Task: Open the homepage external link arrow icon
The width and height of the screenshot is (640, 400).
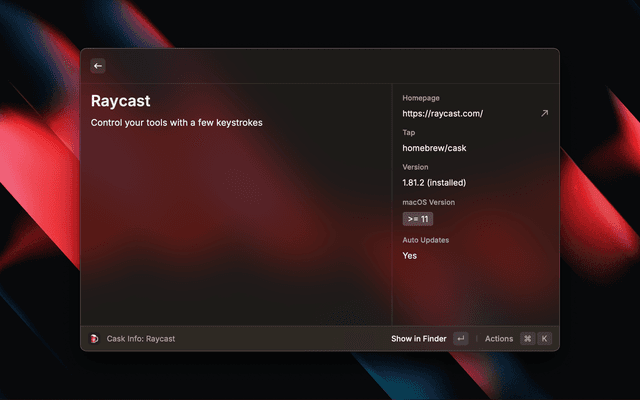Action: 544,114
